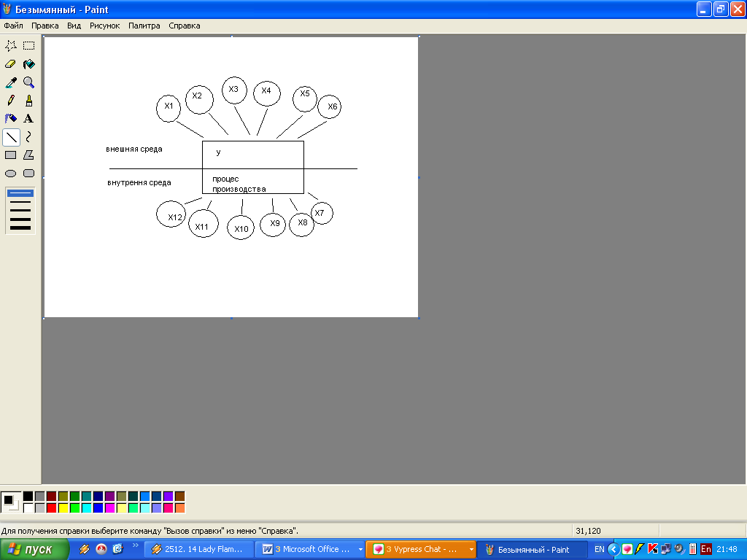This screenshot has width=747, height=560.
Task: Pick the Fill with color bucket tool
Action: tap(29, 64)
